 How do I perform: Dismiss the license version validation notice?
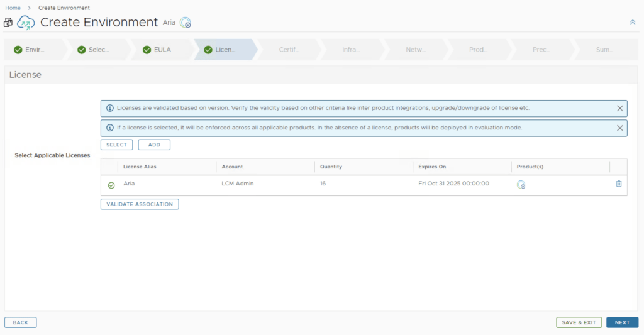[x=619, y=108]
